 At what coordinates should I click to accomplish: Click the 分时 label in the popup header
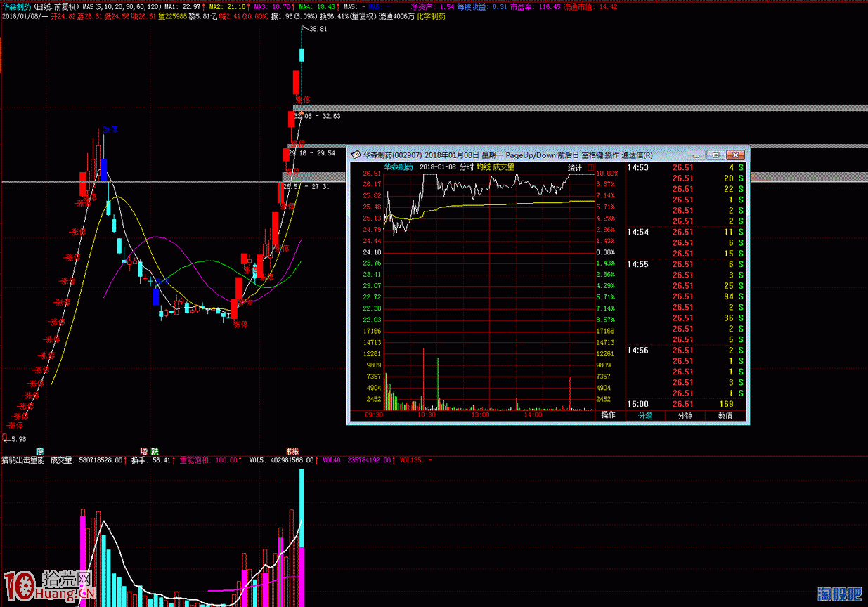(x=467, y=167)
